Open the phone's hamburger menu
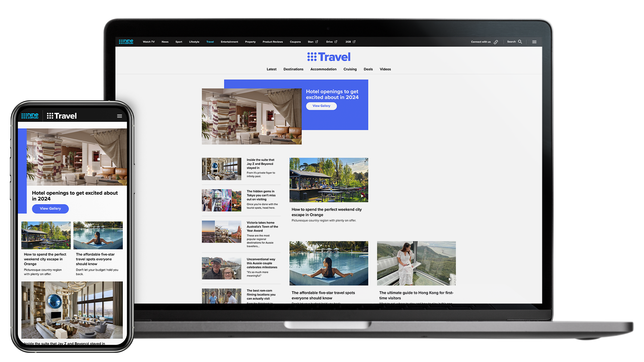644x362 pixels. tap(119, 116)
